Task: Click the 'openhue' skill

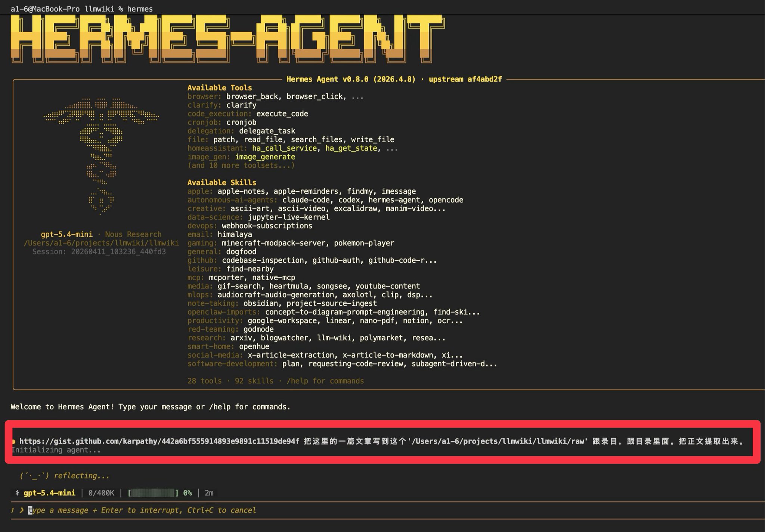Action: pos(254,346)
